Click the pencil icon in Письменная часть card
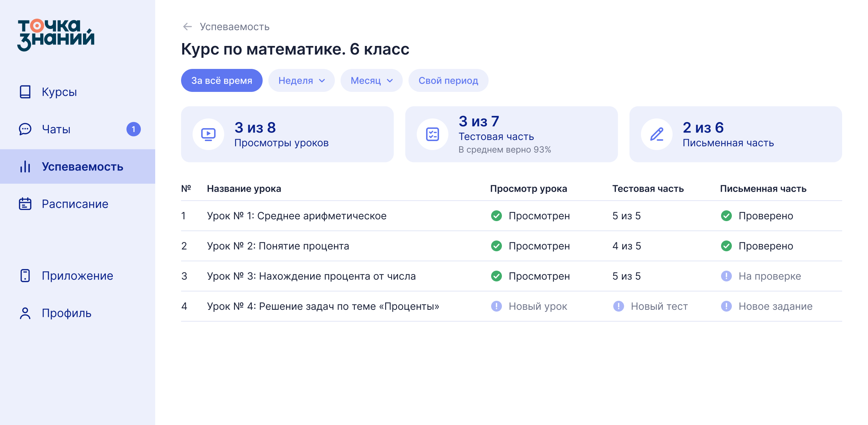 pos(657,134)
